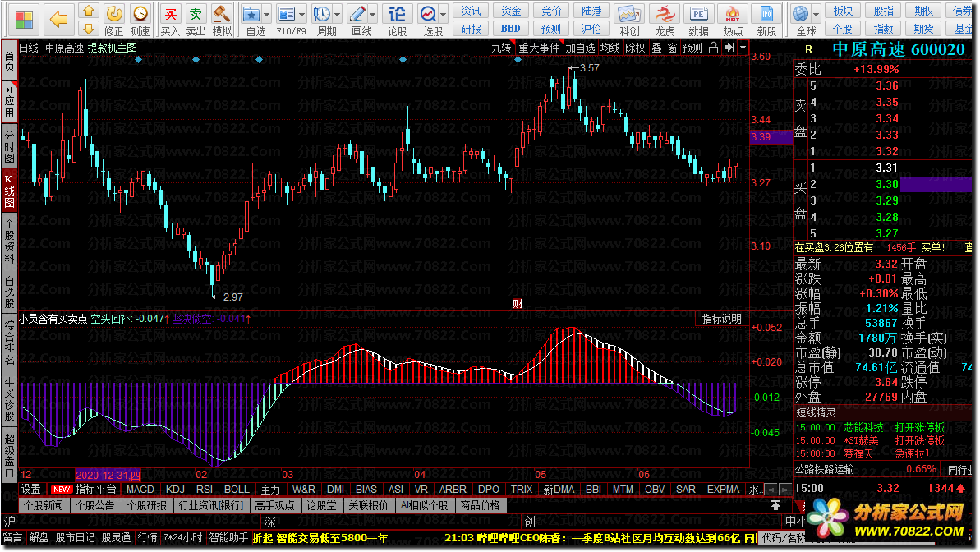980x552 pixels.
Task: Click the red 买入 buy icon
Action: [x=170, y=14]
